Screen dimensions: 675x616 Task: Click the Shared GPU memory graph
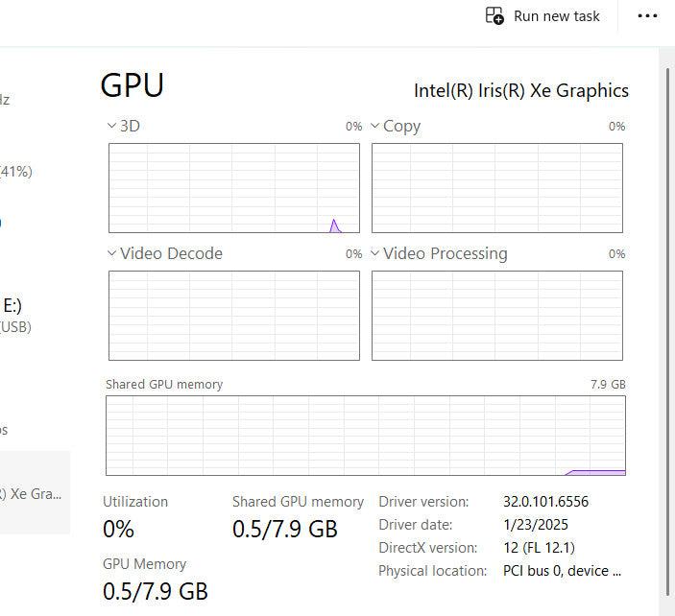click(365, 435)
